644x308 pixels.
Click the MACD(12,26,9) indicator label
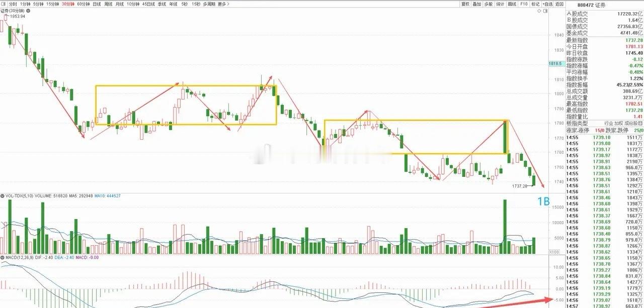coord(19,258)
